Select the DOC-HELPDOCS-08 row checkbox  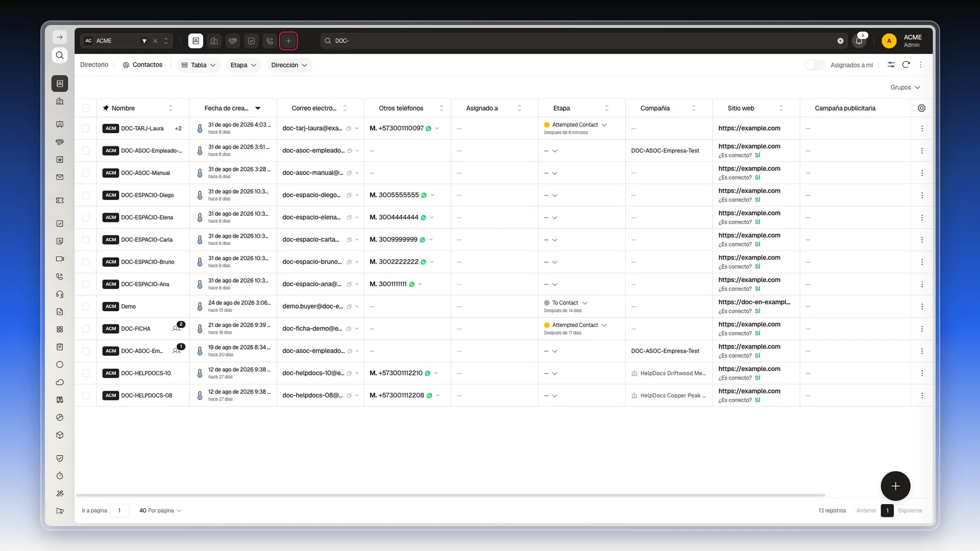click(86, 395)
